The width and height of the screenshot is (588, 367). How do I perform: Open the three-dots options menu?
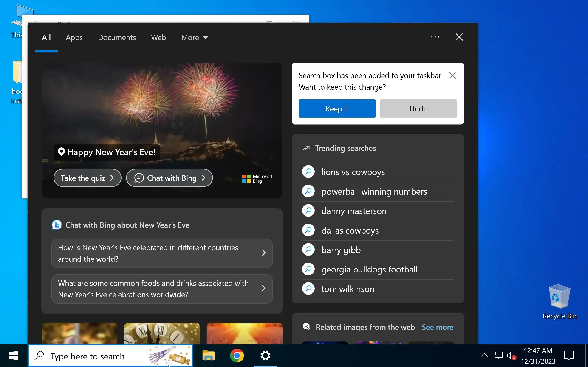tap(435, 37)
